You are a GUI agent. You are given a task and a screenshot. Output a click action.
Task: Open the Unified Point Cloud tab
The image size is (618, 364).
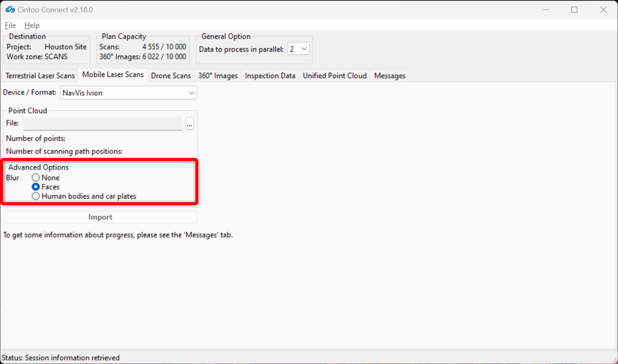click(335, 76)
